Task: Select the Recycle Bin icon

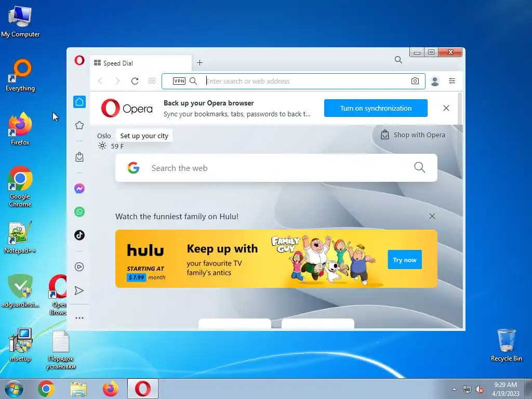Action: click(x=506, y=345)
